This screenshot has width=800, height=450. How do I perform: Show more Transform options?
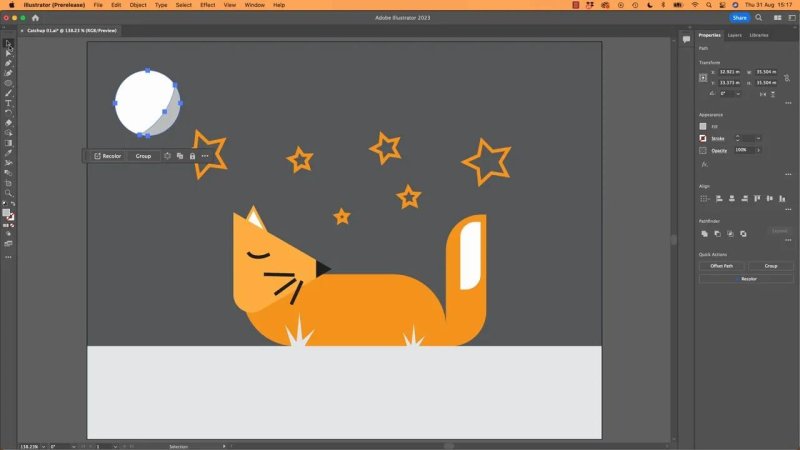[788, 103]
